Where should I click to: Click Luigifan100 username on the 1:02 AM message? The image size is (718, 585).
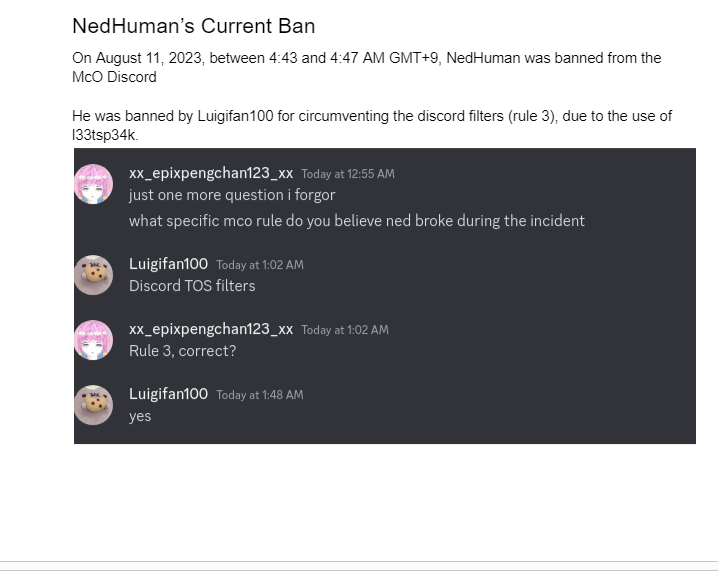(168, 264)
